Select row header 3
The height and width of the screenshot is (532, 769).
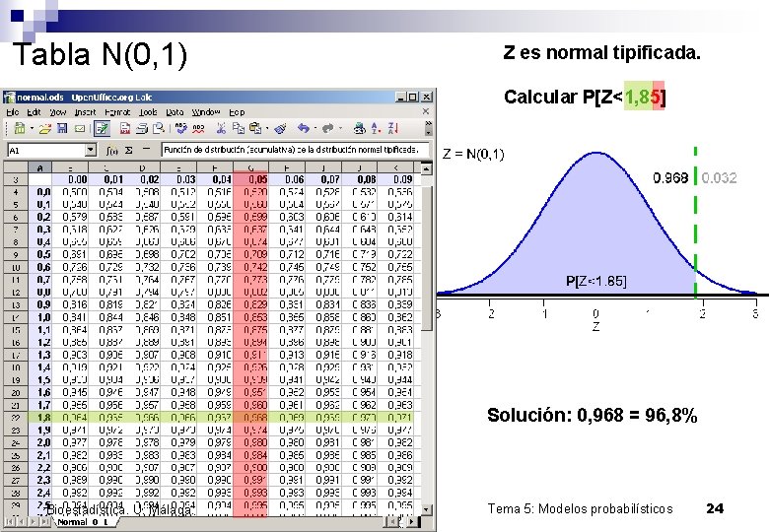click(16, 179)
